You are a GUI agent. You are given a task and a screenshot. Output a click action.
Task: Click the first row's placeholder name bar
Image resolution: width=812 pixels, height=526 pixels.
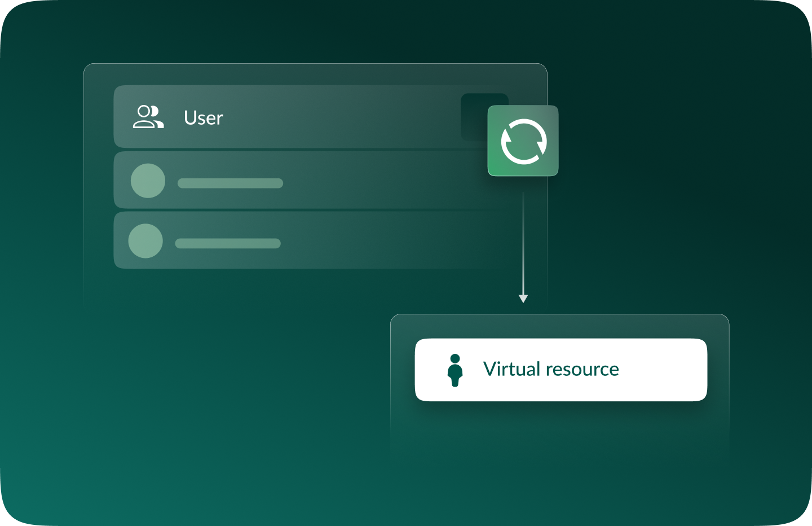point(230,183)
